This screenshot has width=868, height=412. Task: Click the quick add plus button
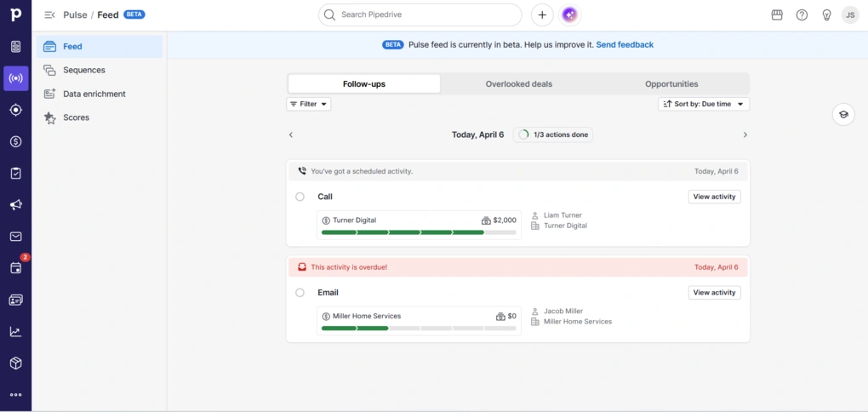coord(542,15)
